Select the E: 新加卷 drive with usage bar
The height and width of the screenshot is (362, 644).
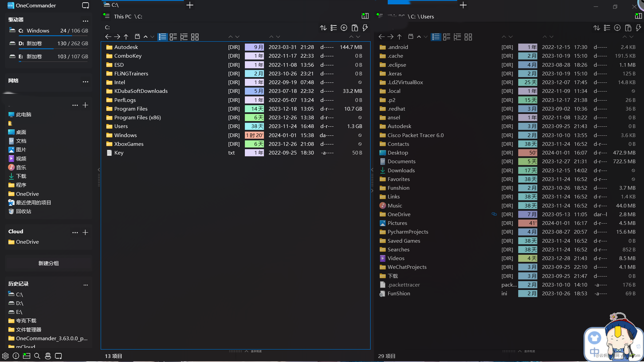[49, 57]
